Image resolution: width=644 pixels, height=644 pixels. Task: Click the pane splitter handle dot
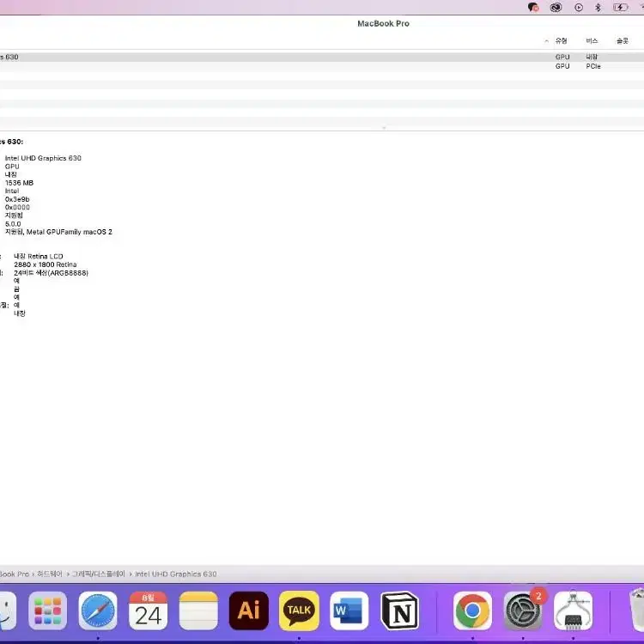point(384,128)
